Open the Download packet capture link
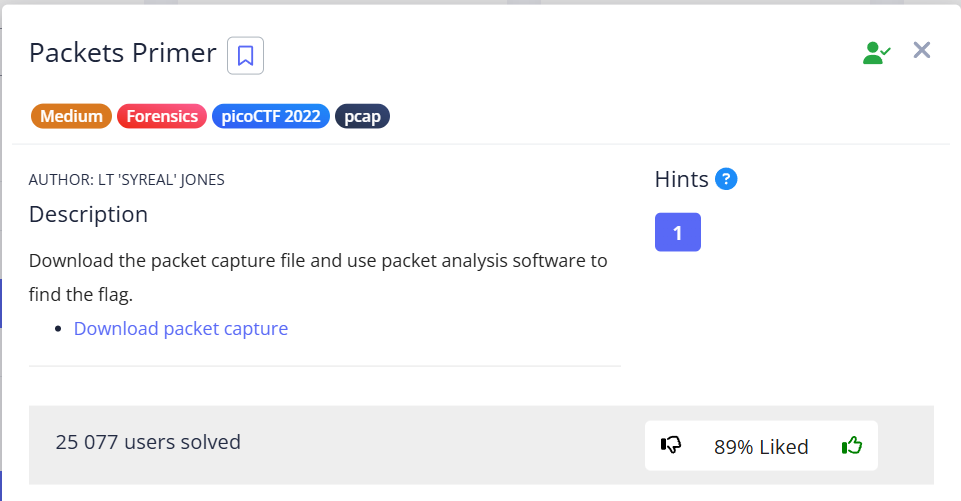This screenshot has height=501, width=961. point(181,328)
